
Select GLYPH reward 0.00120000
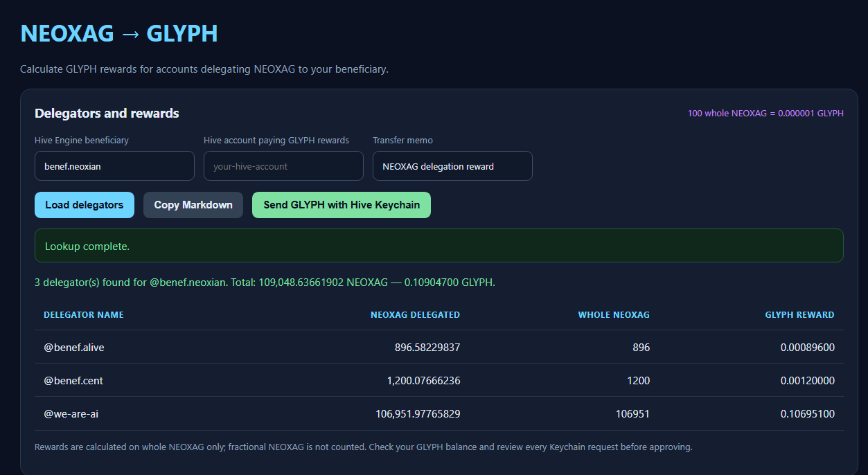click(x=808, y=381)
